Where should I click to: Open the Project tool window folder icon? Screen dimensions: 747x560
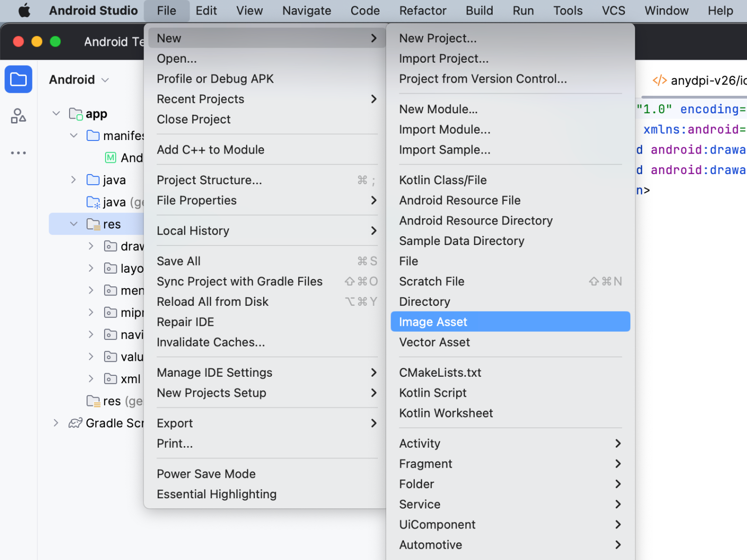[x=18, y=79]
